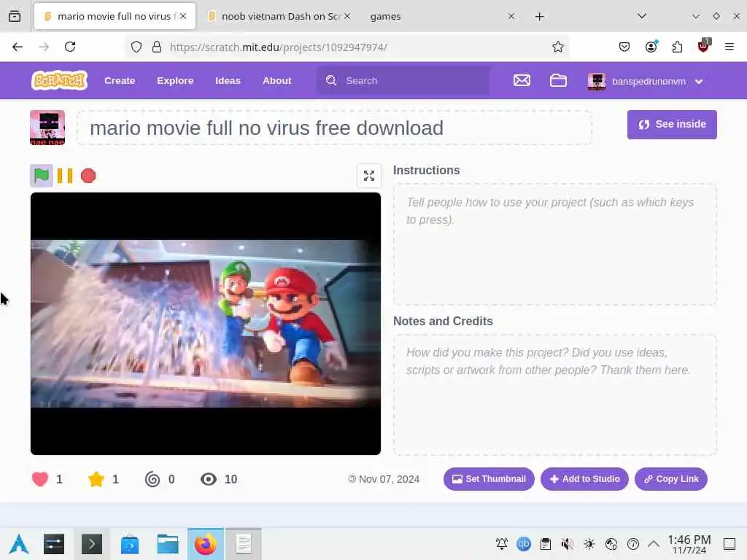Close the noob vietnam Dash tab
The height and width of the screenshot is (560, 747).
(x=347, y=16)
